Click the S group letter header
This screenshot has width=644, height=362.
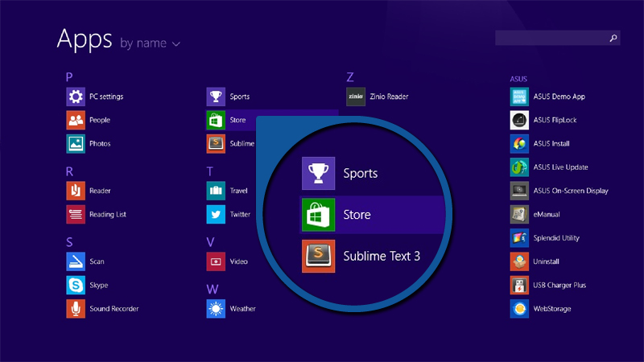click(x=69, y=242)
